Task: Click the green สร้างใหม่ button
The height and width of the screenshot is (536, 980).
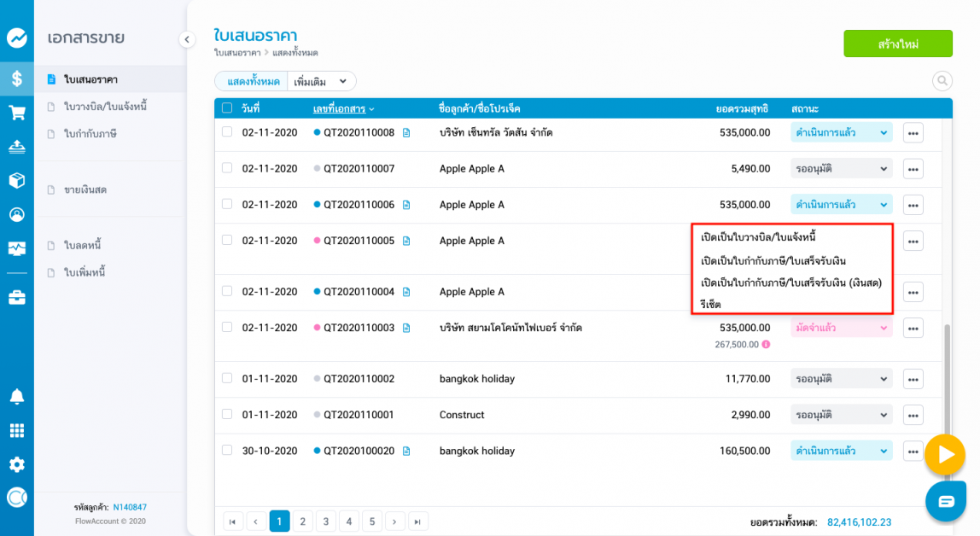Action: tap(898, 44)
